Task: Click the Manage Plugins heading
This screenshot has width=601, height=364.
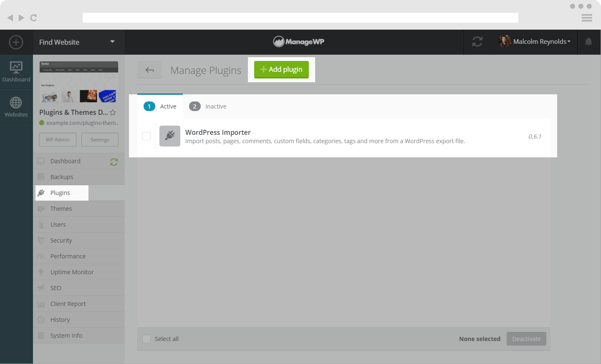Action: pyautogui.click(x=206, y=70)
